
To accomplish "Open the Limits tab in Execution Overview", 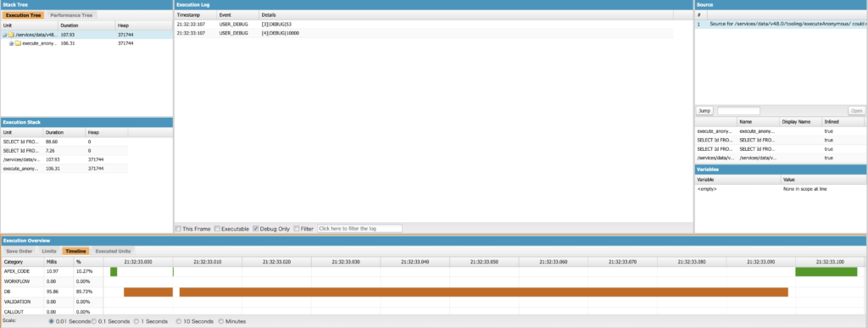I will pyautogui.click(x=49, y=251).
